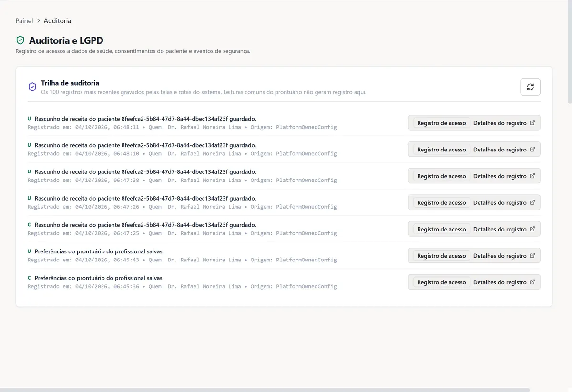Click the "Trilha de auditoria" section title

(x=70, y=83)
